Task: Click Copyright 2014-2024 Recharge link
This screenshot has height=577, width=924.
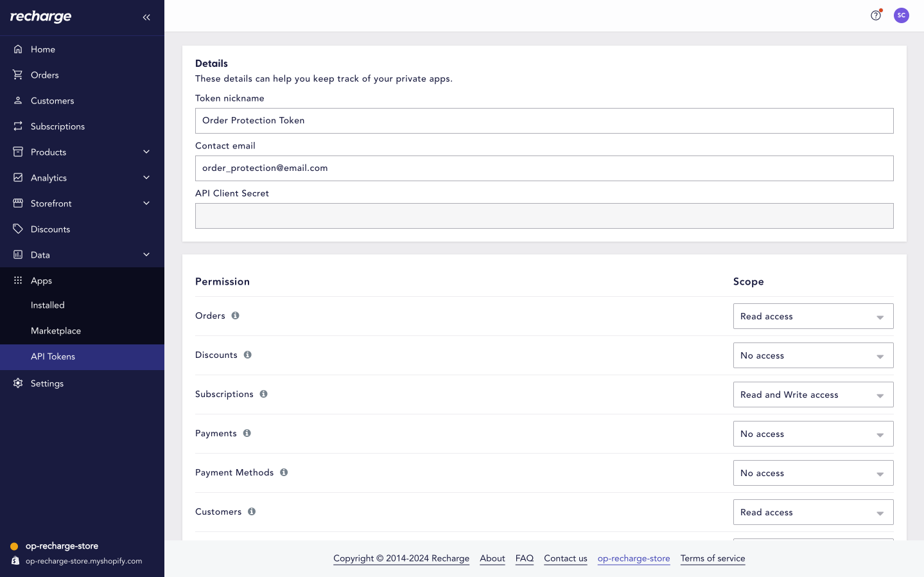Action: 401,558
